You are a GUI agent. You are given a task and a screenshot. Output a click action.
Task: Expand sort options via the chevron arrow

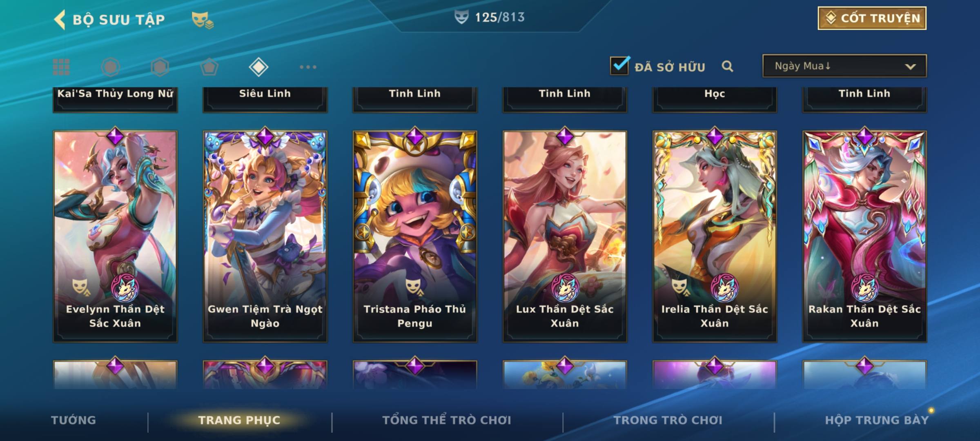coord(910,67)
